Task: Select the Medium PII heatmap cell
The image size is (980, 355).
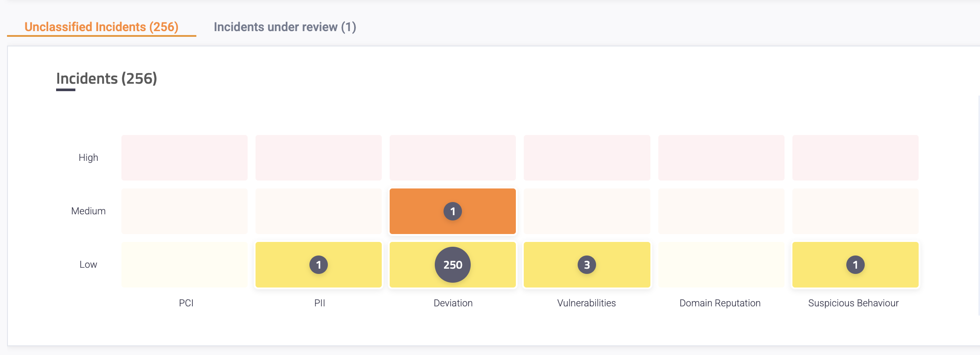Action: [319, 211]
